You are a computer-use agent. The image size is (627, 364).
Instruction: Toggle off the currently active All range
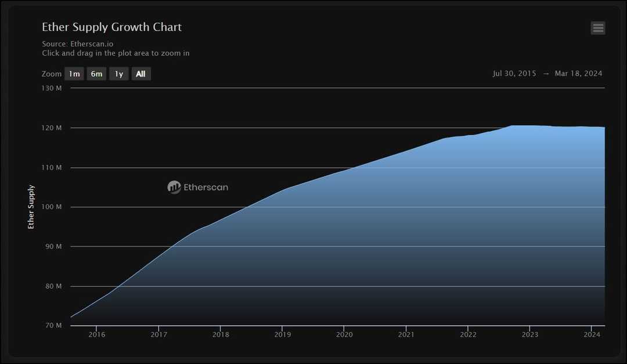pyautogui.click(x=140, y=74)
